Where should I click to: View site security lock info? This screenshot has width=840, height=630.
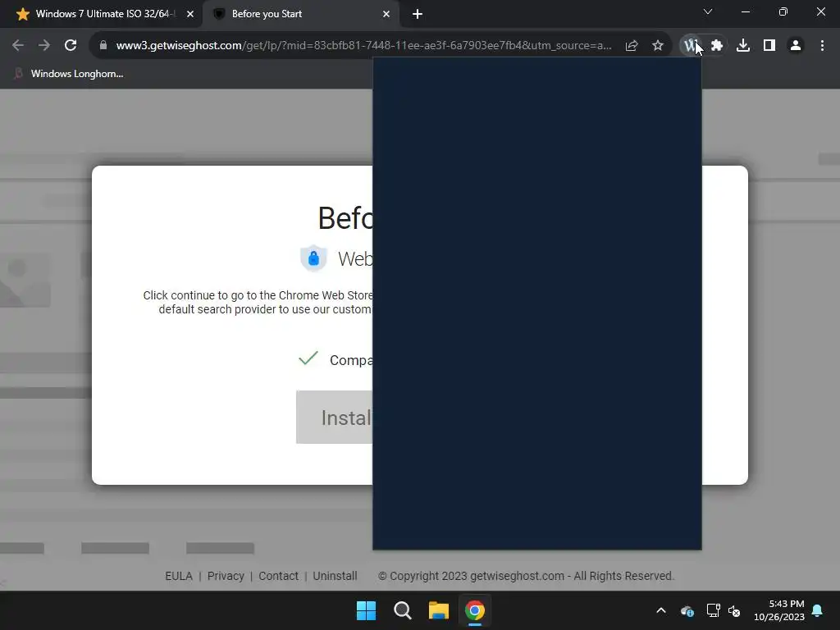(103, 46)
